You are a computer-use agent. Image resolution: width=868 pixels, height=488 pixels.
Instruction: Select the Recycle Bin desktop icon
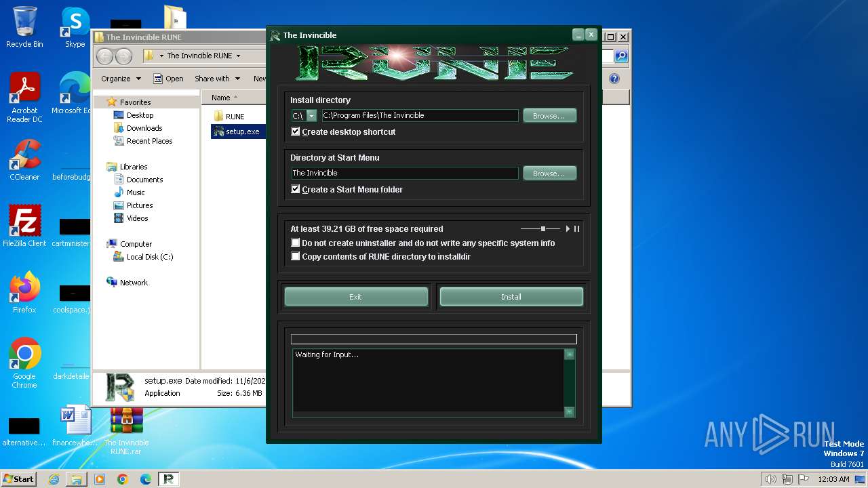click(x=24, y=28)
